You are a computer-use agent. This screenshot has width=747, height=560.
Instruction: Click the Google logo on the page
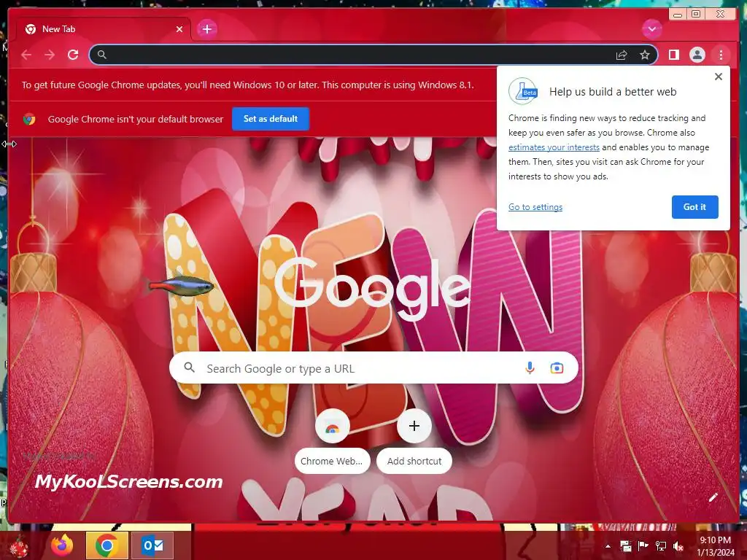[373, 288]
